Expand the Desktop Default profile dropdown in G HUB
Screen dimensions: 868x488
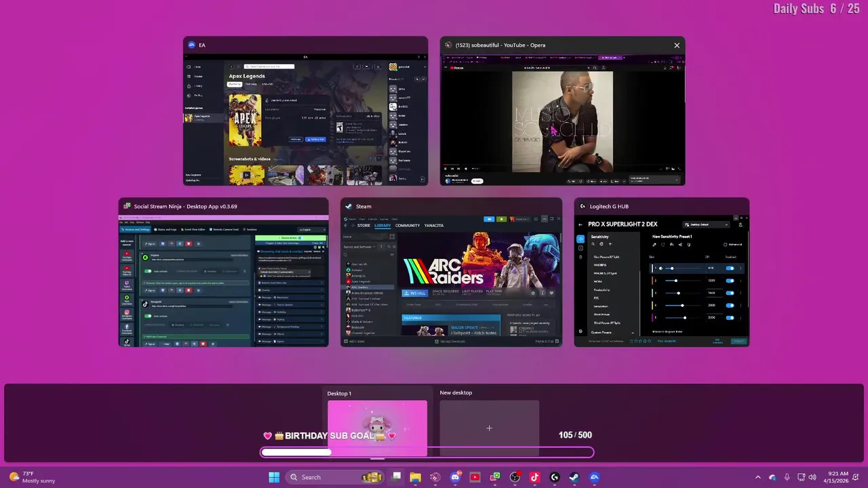coord(706,224)
